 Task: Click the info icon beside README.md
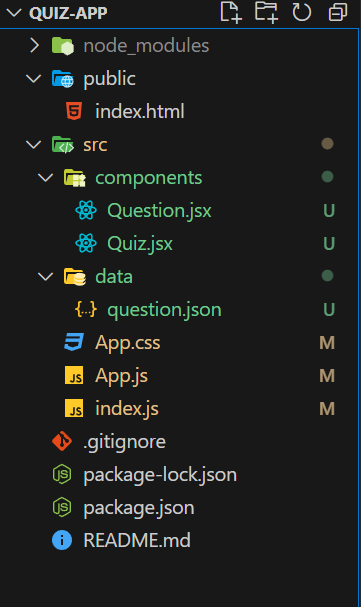point(62,540)
